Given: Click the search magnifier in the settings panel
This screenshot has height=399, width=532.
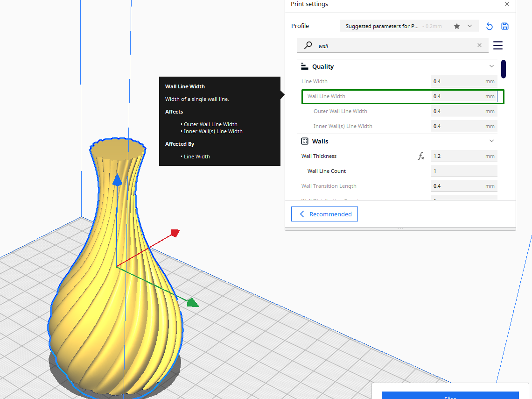Looking at the screenshot, I should coord(308,45).
